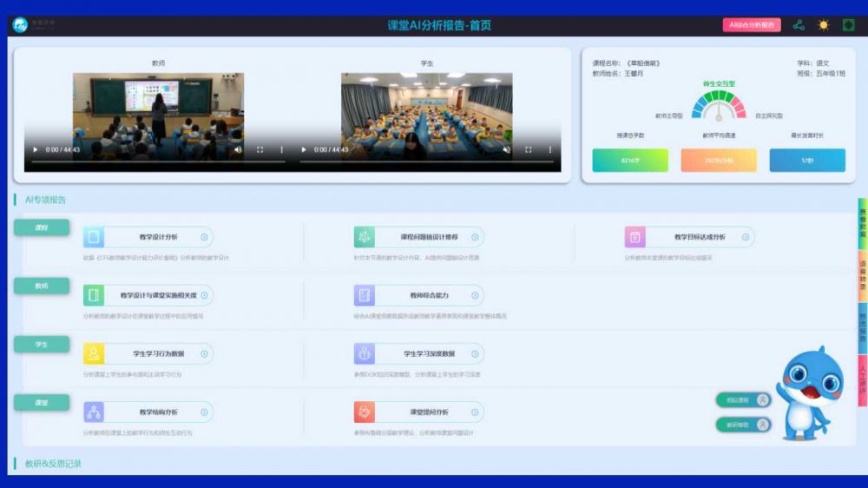The height and width of the screenshot is (488, 868).
Task: Open 学生学习行为数据 yellow icon
Action: coord(94,353)
